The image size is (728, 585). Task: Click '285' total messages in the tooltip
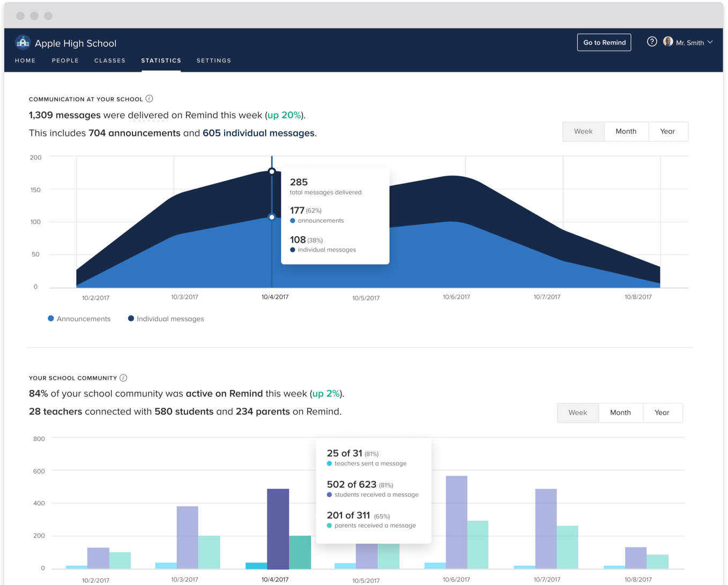coord(299,182)
